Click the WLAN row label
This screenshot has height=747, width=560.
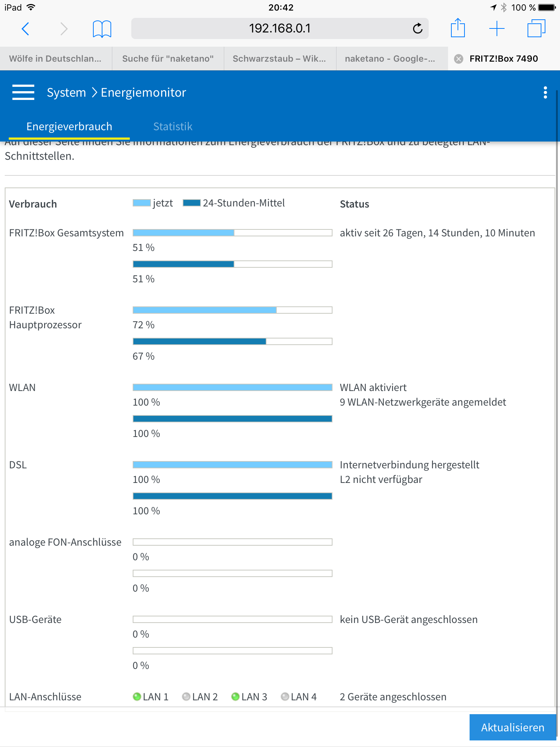22,388
